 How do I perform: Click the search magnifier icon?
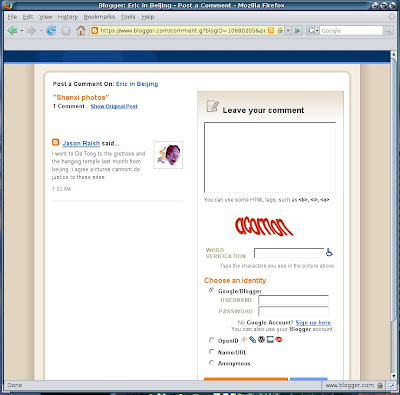(387, 31)
